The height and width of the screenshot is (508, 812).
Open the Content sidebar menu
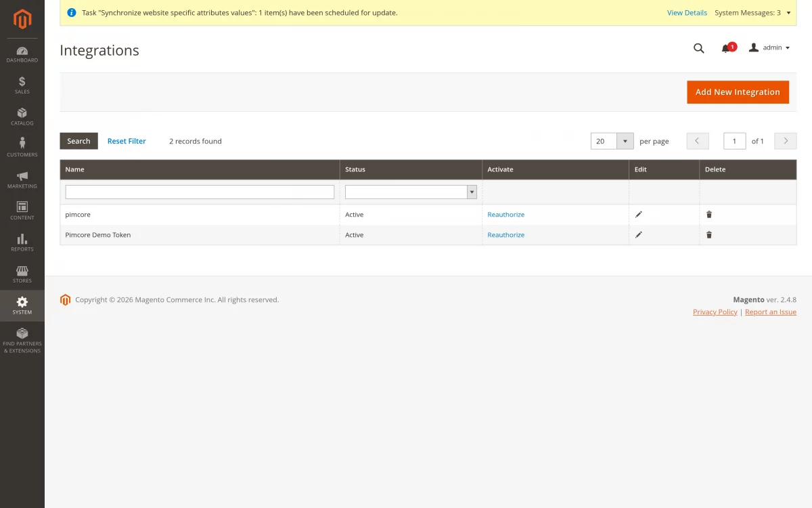pos(22,211)
